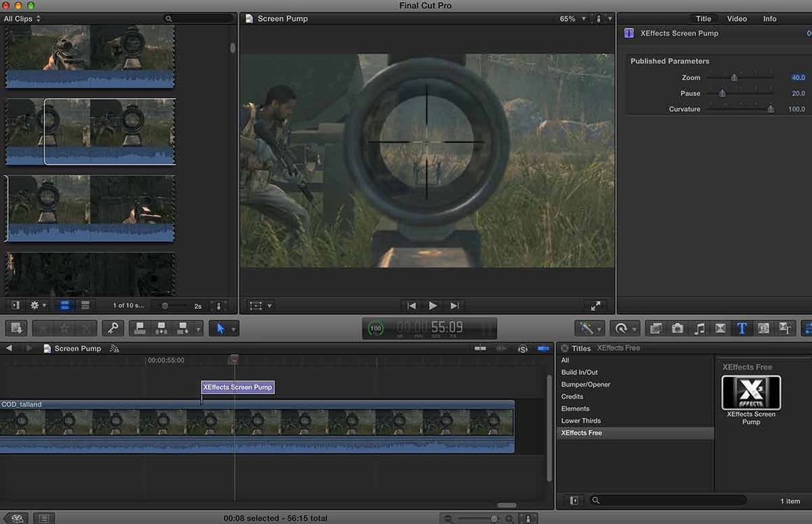Open the All Clips filter dropdown
Viewport: 812px width, 524px height.
pos(22,18)
